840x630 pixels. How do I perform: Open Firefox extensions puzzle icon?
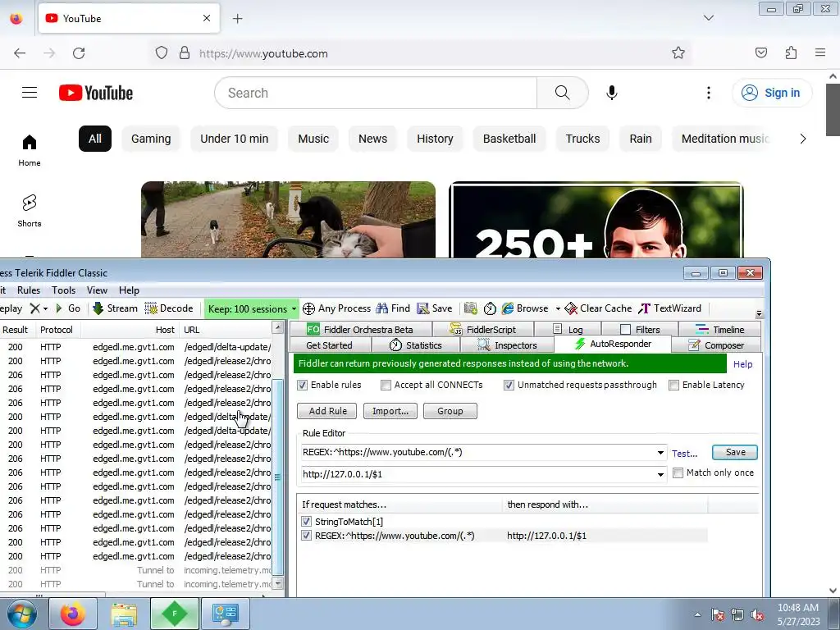coord(792,52)
